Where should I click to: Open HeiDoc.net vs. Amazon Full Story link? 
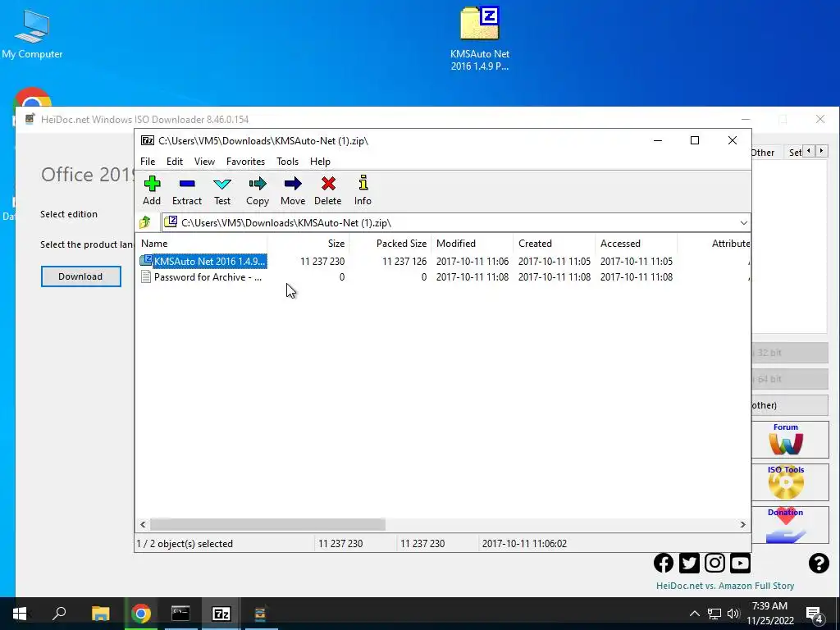725,586
